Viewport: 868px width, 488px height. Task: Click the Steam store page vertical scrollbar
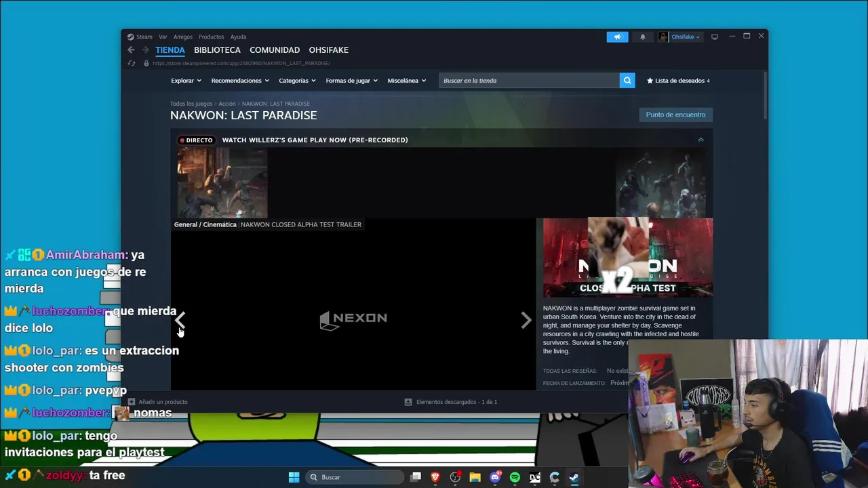pyautogui.click(x=764, y=95)
